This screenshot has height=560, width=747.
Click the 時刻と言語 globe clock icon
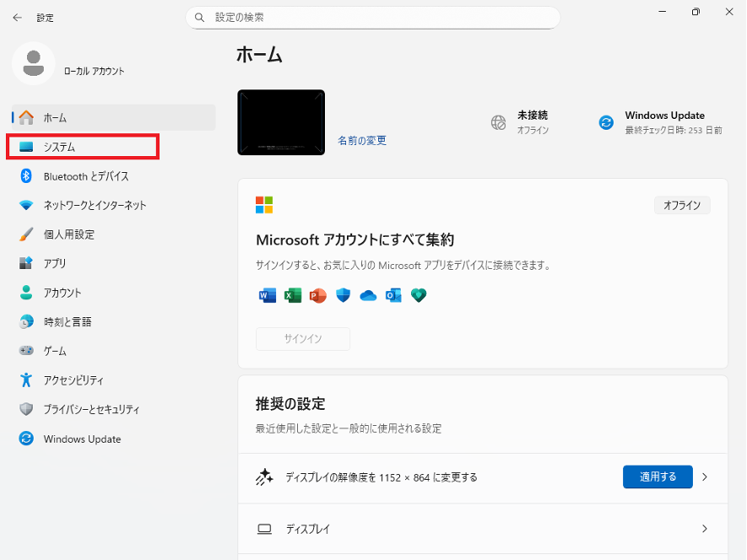coord(26,321)
